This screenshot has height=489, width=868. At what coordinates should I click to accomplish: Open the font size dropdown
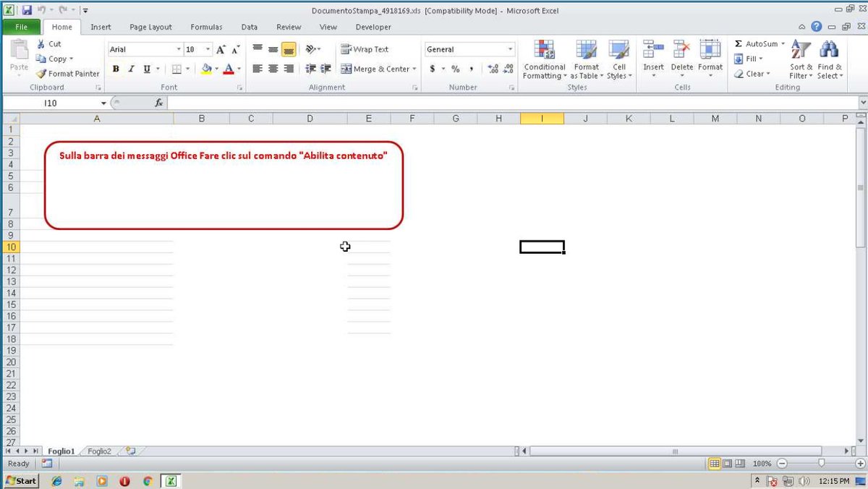pos(208,50)
